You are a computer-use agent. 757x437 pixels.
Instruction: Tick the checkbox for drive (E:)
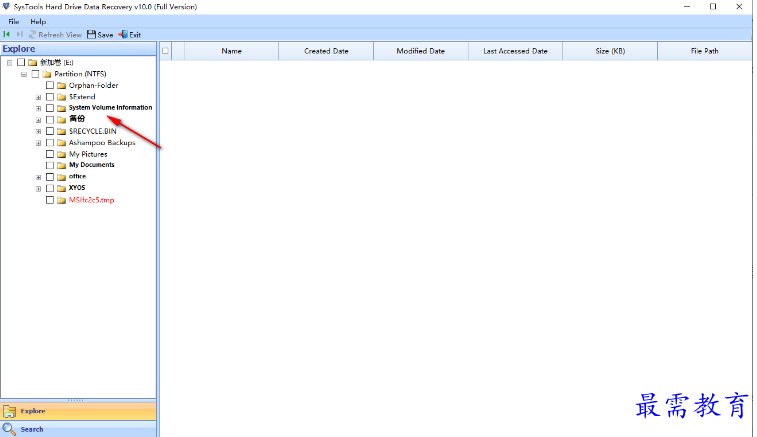coord(21,62)
